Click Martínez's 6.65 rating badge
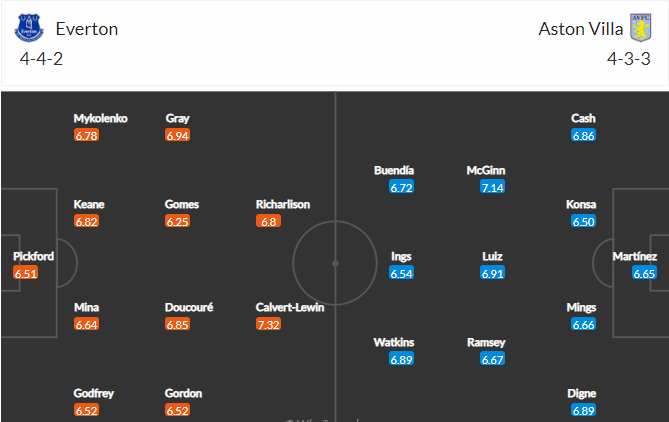This screenshot has width=669, height=422. pos(644,273)
